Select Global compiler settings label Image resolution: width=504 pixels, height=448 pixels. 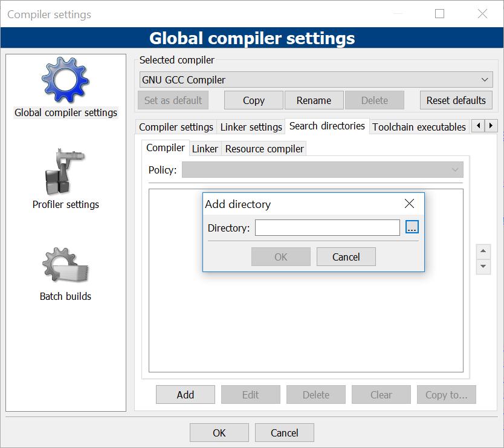pyautogui.click(x=66, y=112)
